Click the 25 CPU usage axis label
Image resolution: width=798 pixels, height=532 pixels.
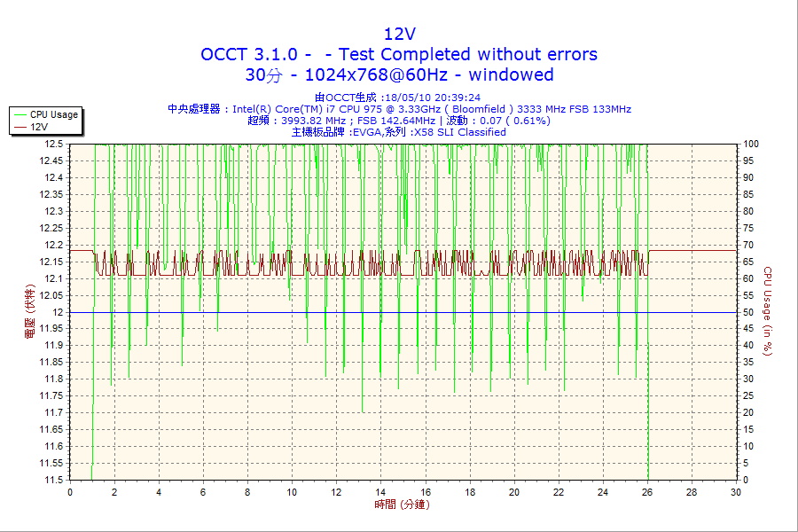(x=748, y=395)
